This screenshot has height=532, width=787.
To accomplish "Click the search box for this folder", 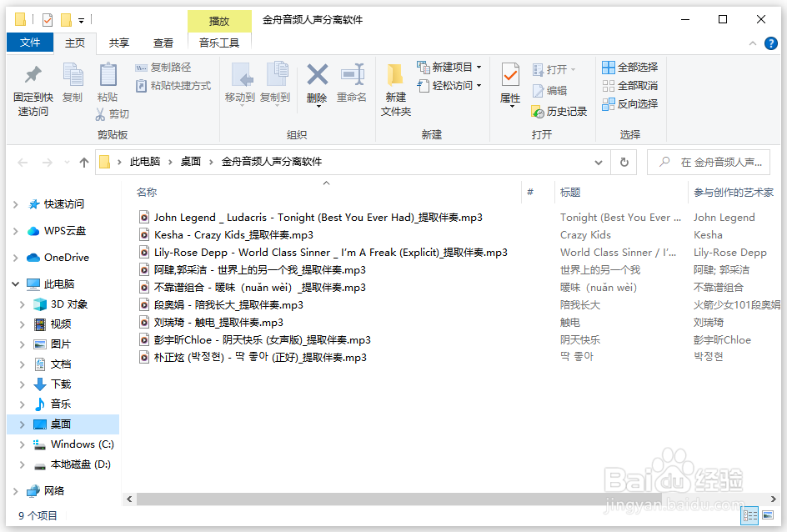I will (x=709, y=162).
